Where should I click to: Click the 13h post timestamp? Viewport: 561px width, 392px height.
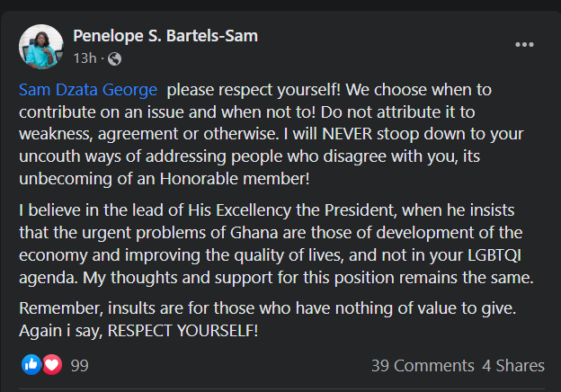85,59
